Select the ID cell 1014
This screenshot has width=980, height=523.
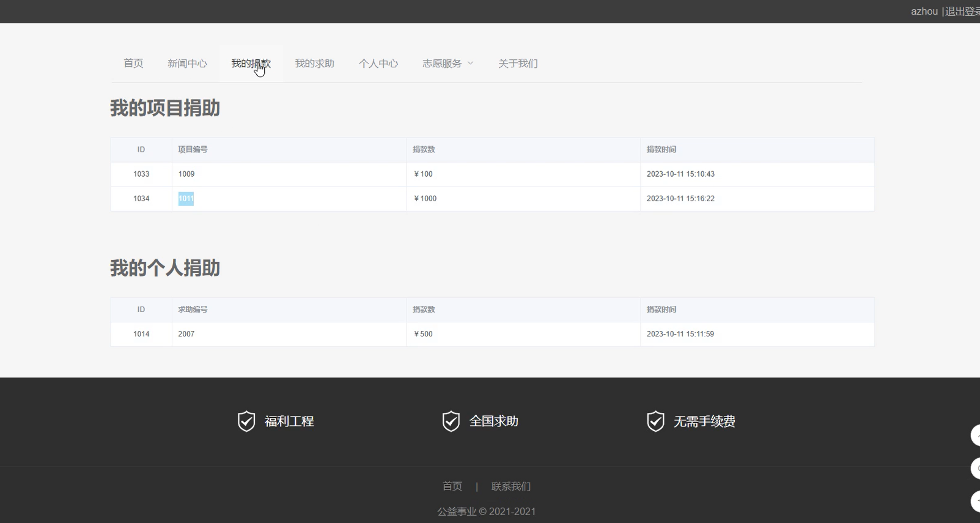141,334
